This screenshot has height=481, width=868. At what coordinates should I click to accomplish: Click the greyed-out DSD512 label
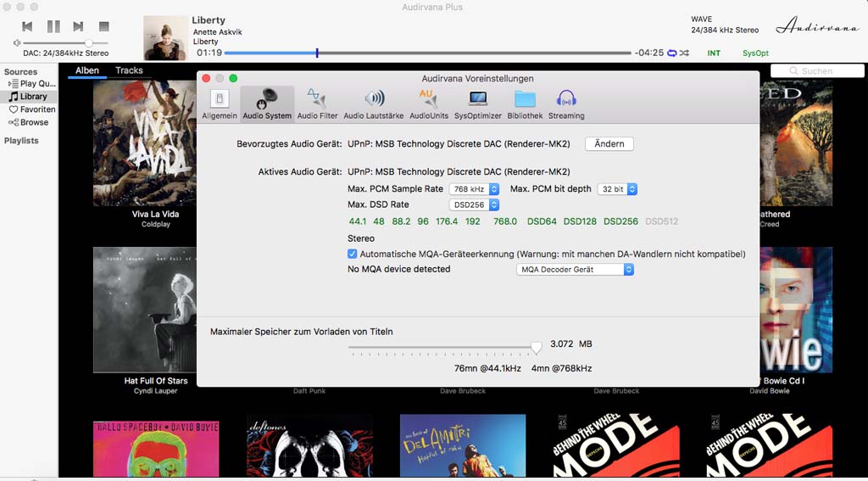pos(661,221)
